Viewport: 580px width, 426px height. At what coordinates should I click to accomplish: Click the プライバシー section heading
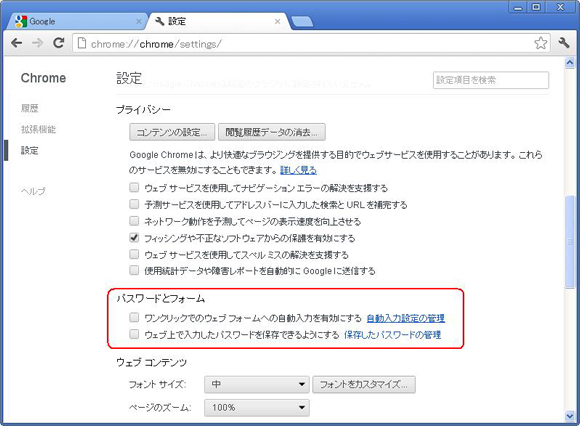144,109
